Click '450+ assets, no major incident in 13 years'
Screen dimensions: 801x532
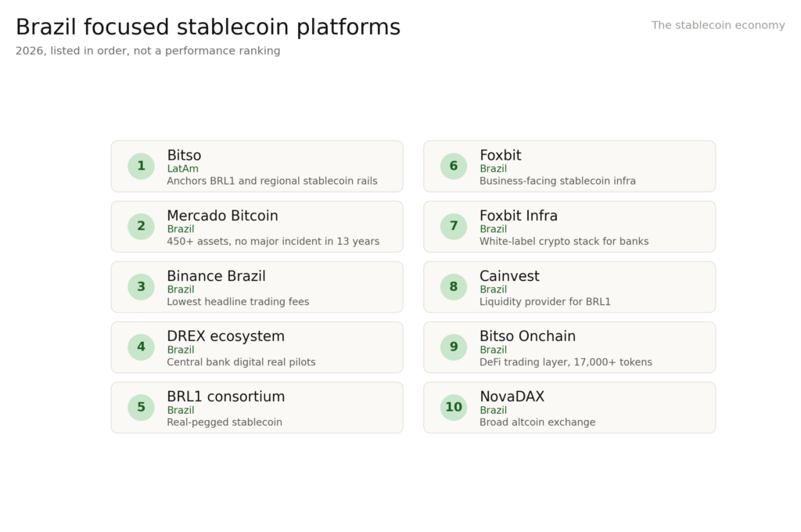(273, 241)
